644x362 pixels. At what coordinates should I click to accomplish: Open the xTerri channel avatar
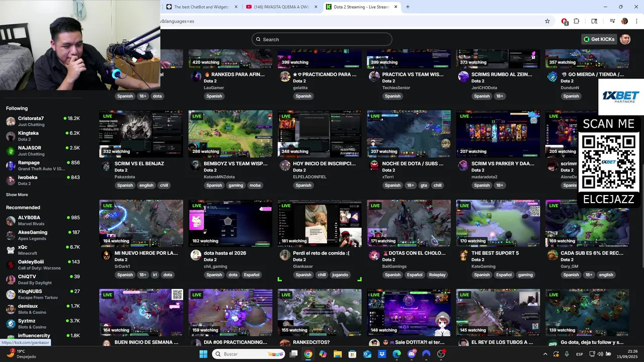(x=374, y=165)
